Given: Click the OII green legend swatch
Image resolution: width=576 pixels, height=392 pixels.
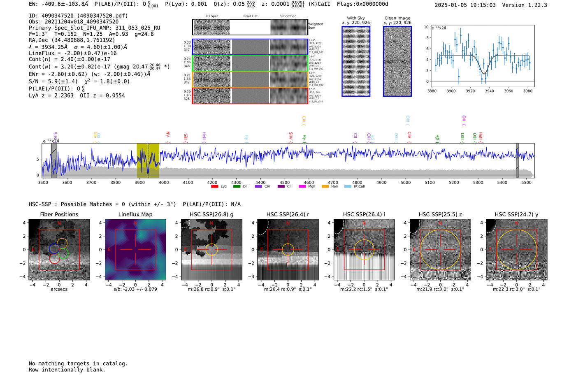Looking at the screenshot, I should (x=237, y=186).
